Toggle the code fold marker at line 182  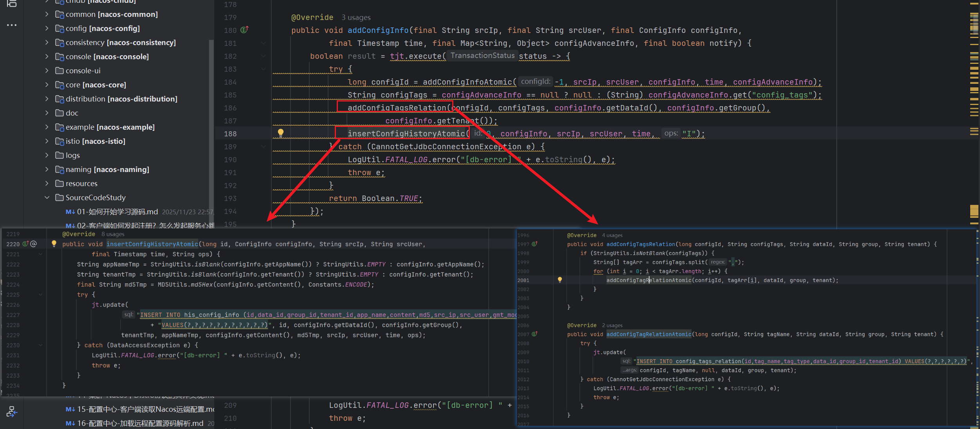[263, 56]
